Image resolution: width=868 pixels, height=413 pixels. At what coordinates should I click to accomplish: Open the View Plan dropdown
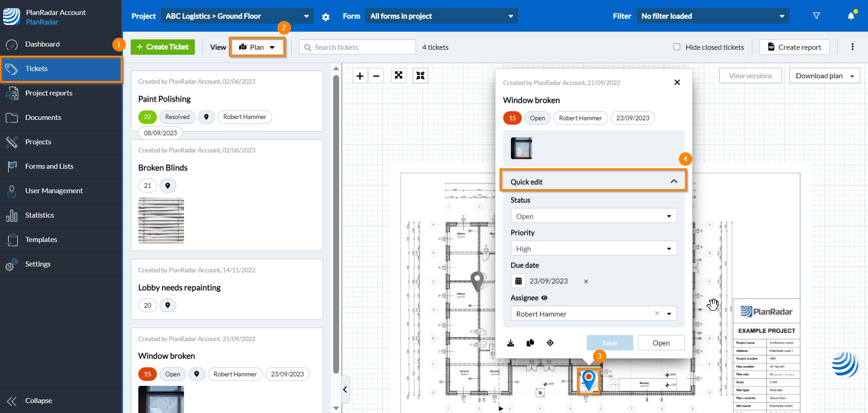click(257, 47)
